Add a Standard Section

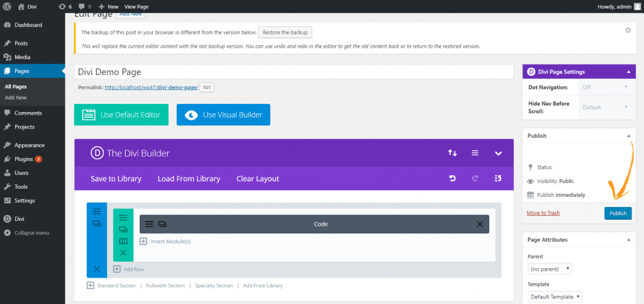coord(111,286)
